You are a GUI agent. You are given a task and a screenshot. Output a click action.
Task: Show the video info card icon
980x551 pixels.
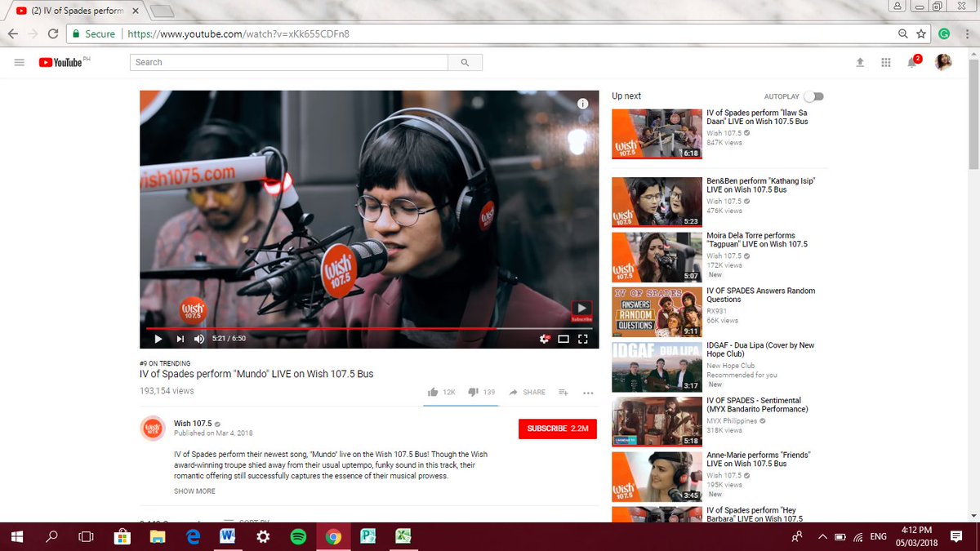coord(582,104)
